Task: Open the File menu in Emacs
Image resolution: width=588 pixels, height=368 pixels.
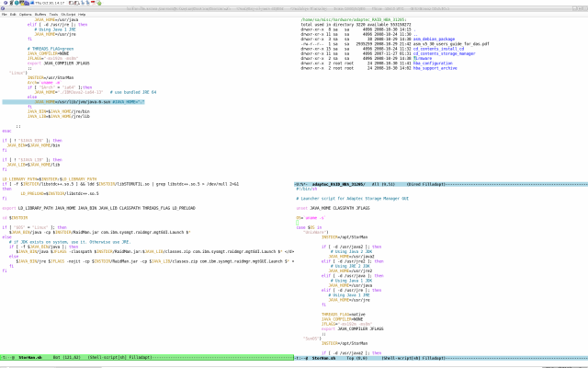Action: [4, 15]
